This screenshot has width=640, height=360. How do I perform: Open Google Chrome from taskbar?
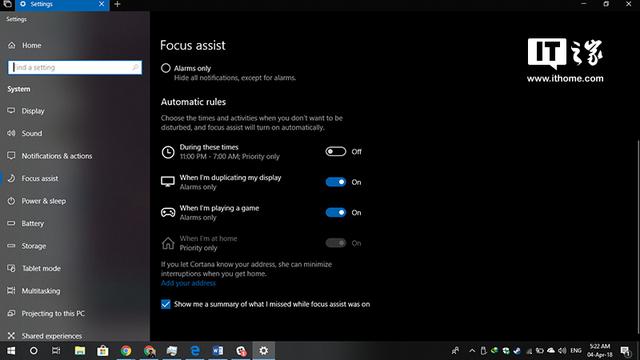(126, 351)
